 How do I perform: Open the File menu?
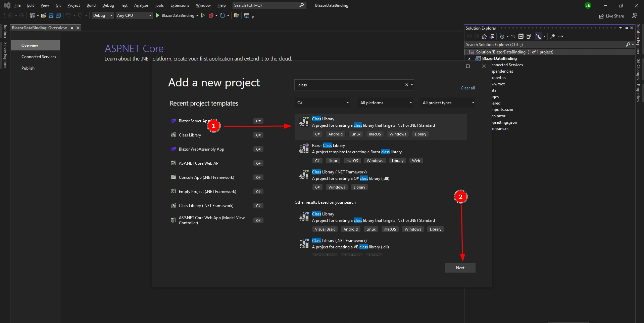[x=17, y=5]
